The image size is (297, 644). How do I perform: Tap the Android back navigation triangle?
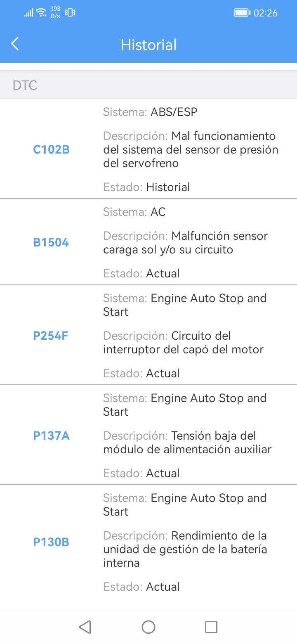tap(85, 627)
